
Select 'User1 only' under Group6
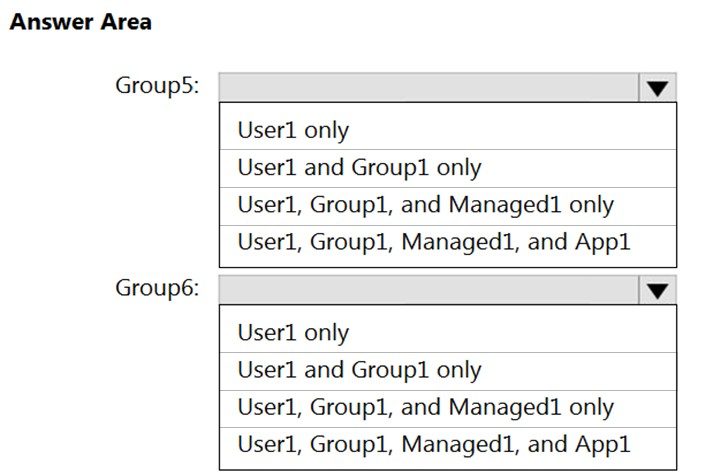[293, 333]
